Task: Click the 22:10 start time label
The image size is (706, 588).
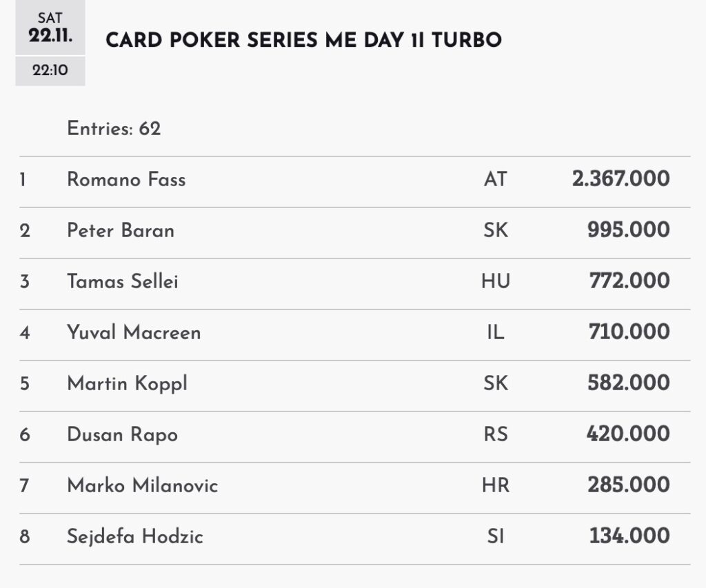Action: (50, 70)
